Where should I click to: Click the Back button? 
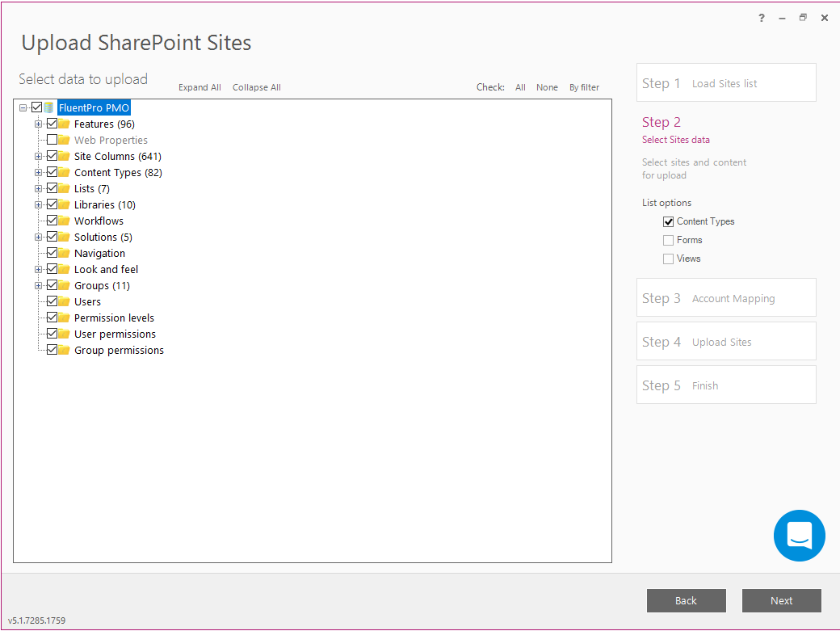click(x=687, y=600)
